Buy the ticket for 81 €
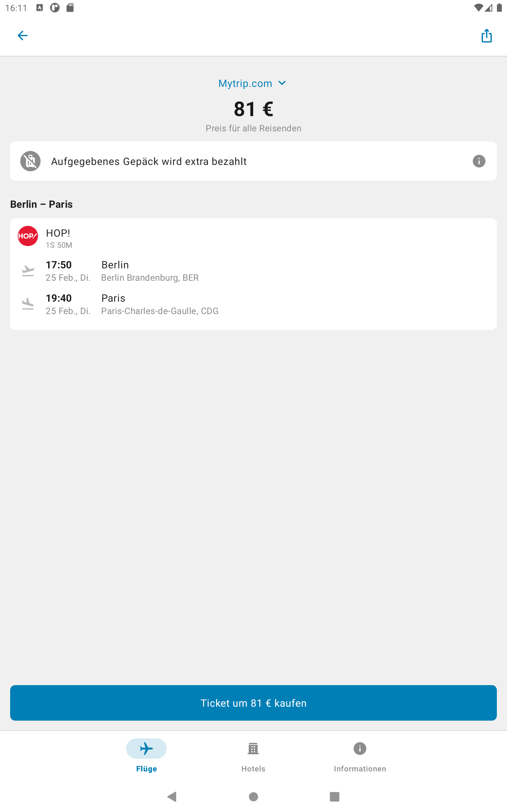The image size is (507, 812). (253, 703)
